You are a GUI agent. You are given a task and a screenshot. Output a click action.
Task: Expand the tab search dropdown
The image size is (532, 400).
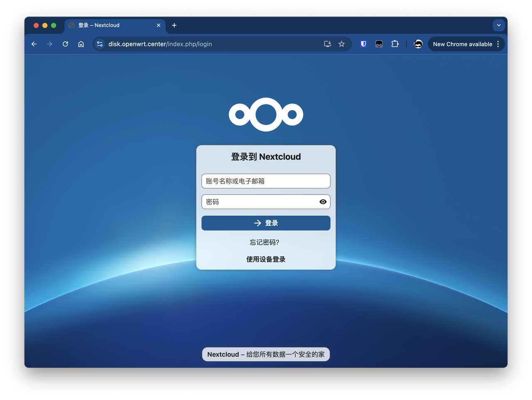(499, 25)
